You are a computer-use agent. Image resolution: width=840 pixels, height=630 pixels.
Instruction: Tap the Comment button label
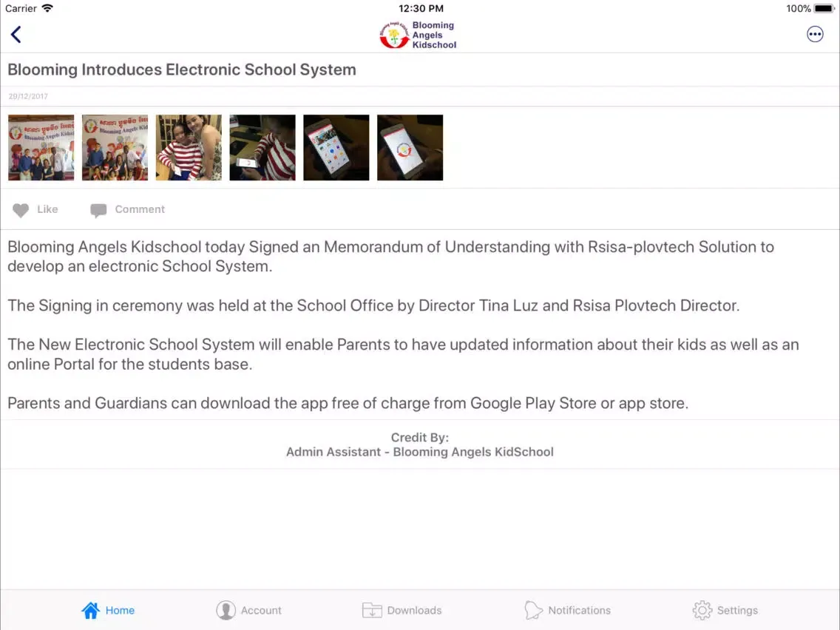[140, 209]
